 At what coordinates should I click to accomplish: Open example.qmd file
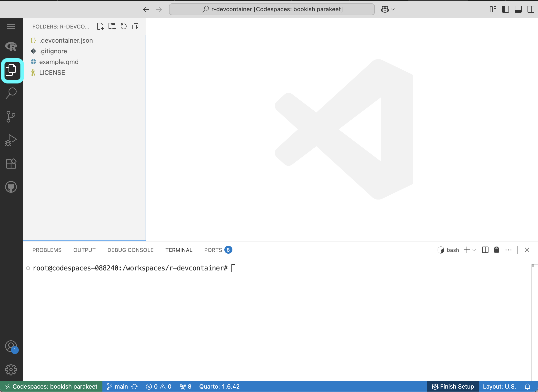(x=84, y=62)
